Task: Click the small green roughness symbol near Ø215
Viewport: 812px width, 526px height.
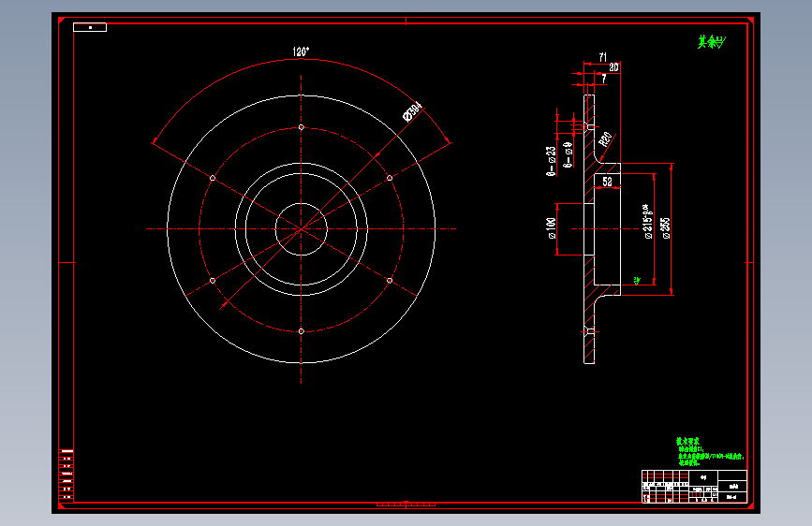Action: coord(637,281)
